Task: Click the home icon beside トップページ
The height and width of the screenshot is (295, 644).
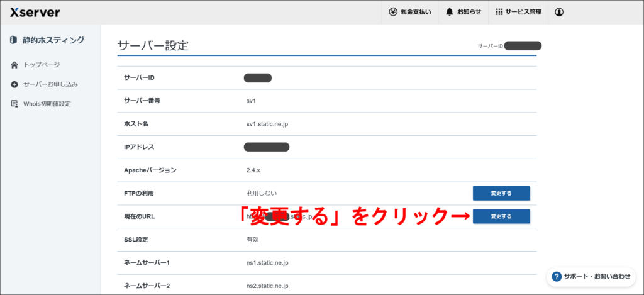Action: 14,65
